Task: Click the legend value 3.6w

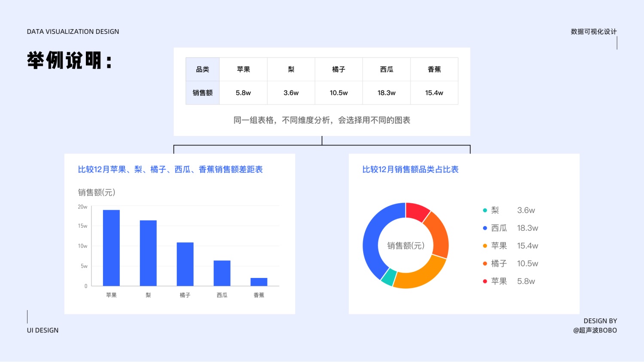Action: coord(526,210)
